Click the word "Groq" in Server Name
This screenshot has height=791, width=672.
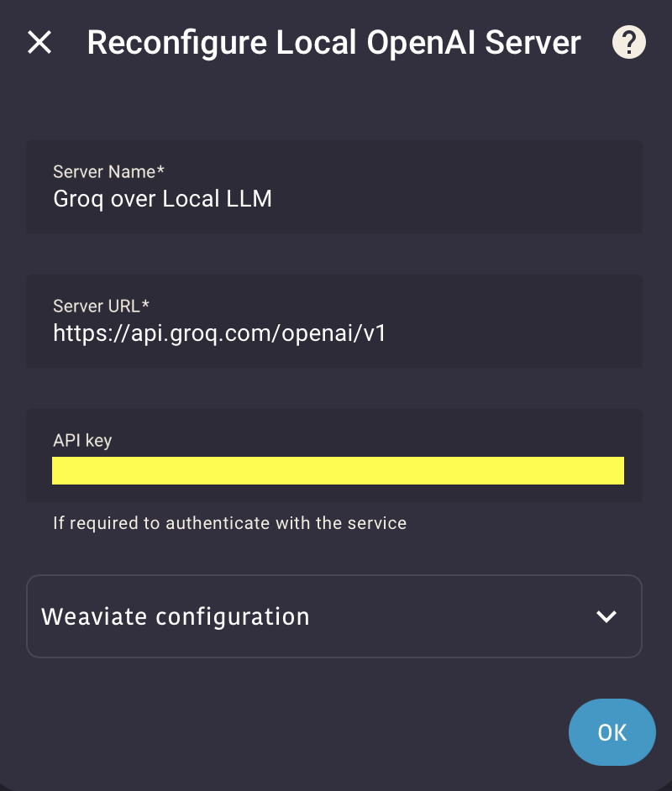click(x=74, y=199)
